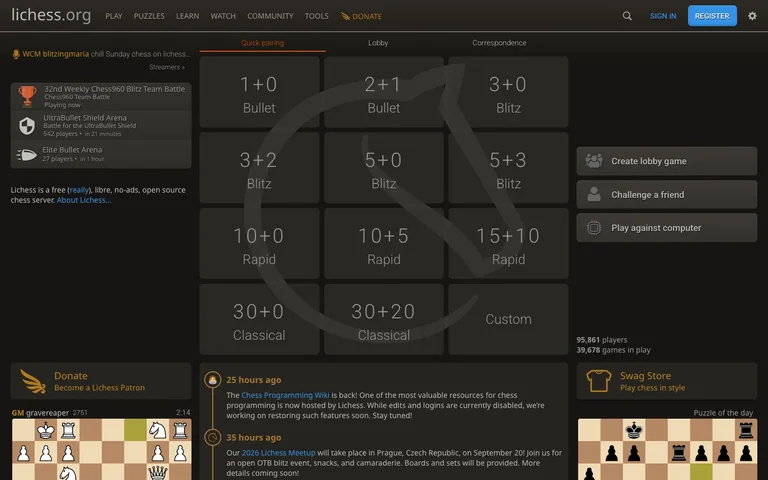
Task: Open the 2026 Lichess Meetup link
Action: 278,453
